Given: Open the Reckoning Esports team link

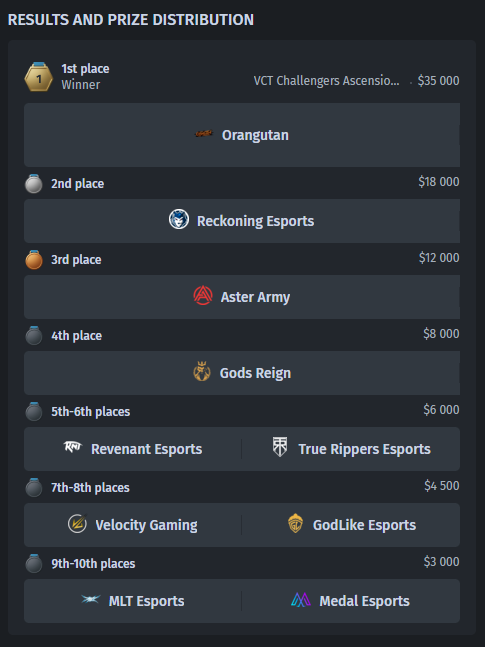Looking at the screenshot, I should (255, 221).
